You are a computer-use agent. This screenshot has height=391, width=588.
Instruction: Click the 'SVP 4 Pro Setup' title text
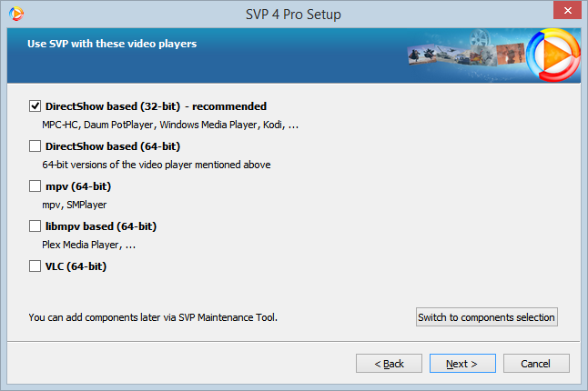[293, 14]
